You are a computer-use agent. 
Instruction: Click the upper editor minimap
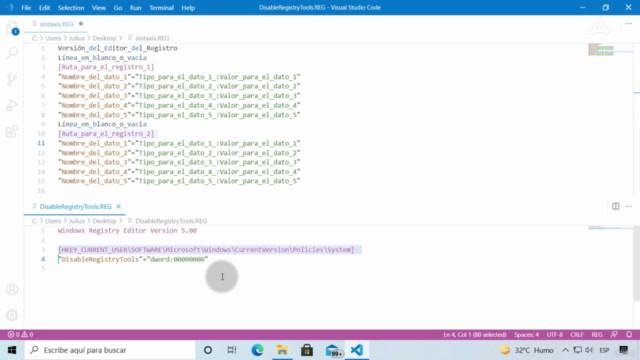(x=601, y=49)
